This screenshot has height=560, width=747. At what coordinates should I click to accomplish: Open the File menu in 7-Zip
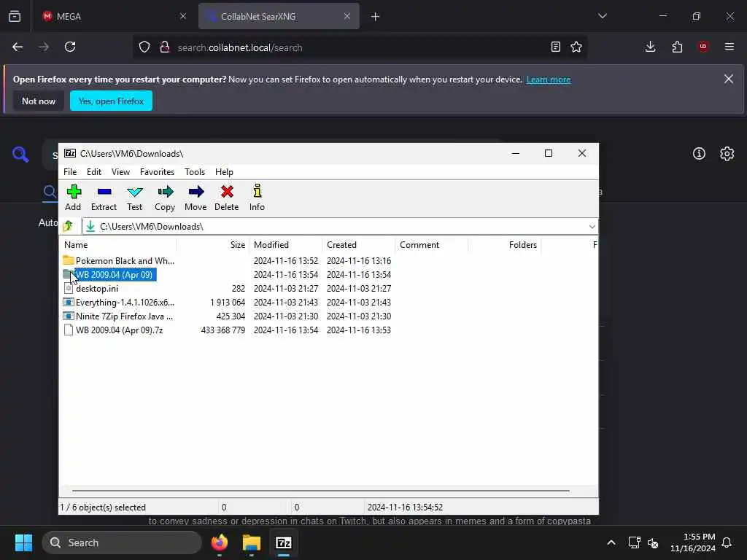(70, 172)
